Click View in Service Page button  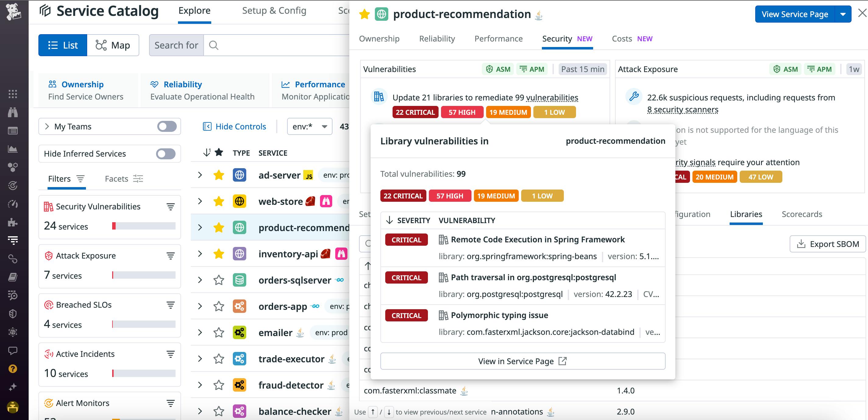click(523, 361)
